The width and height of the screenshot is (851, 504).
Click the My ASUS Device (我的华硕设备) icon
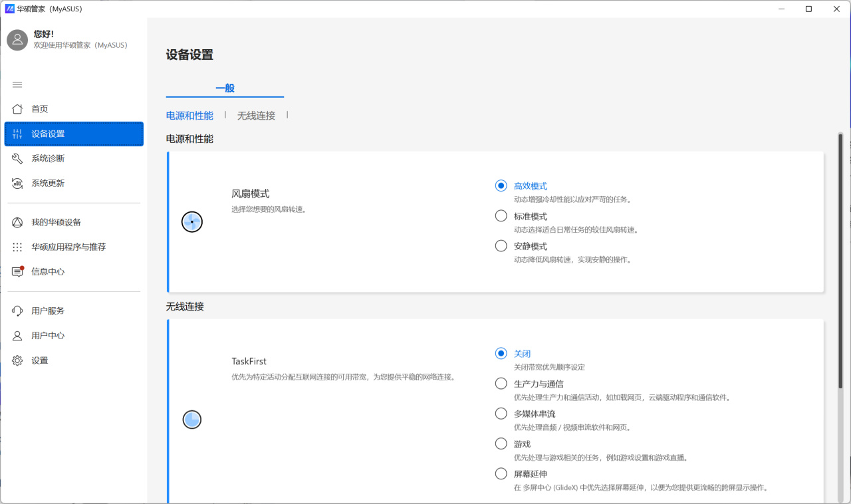[x=17, y=222]
